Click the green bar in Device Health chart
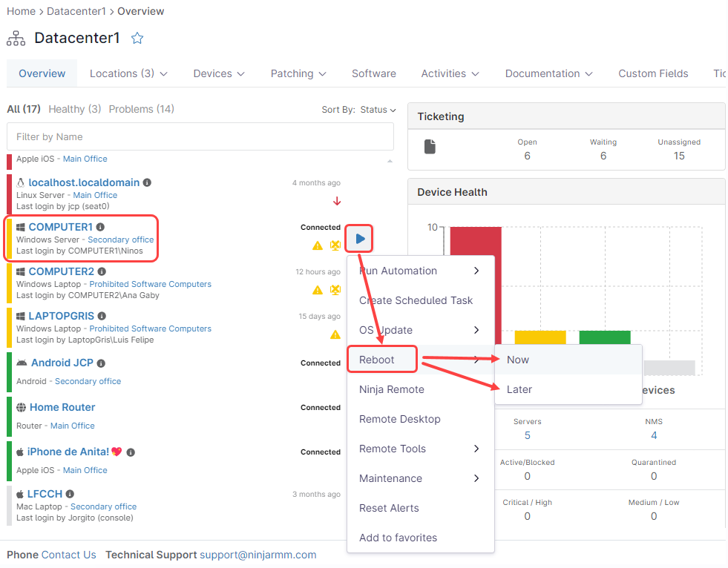The width and height of the screenshot is (728, 568). click(x=605, y=337)
